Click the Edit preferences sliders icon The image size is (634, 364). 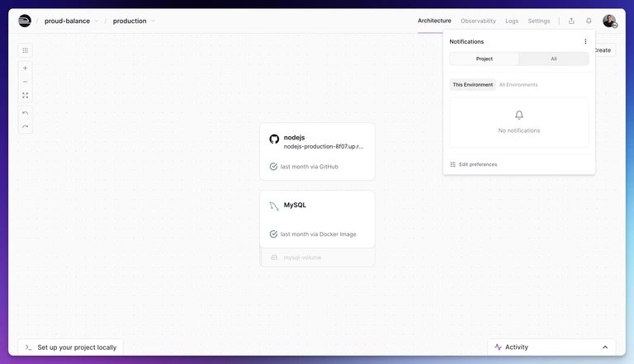pyautogui.click(x=453, y=164)
